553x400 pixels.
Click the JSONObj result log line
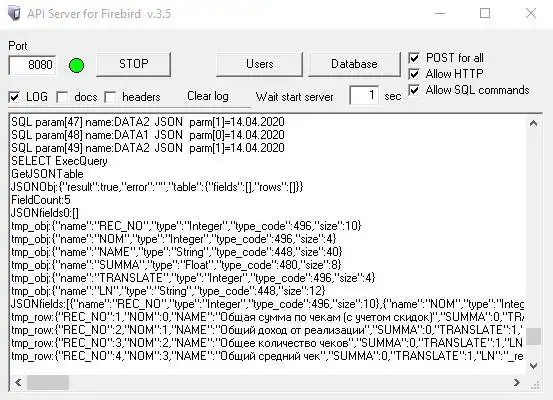pyautogui.click(x=157, y=187)
